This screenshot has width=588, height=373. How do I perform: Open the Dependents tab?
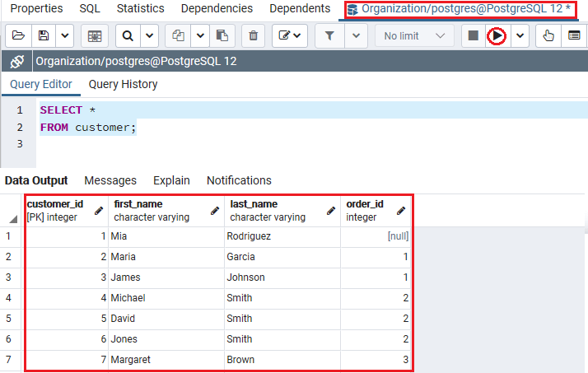click(x=300, y=8)
